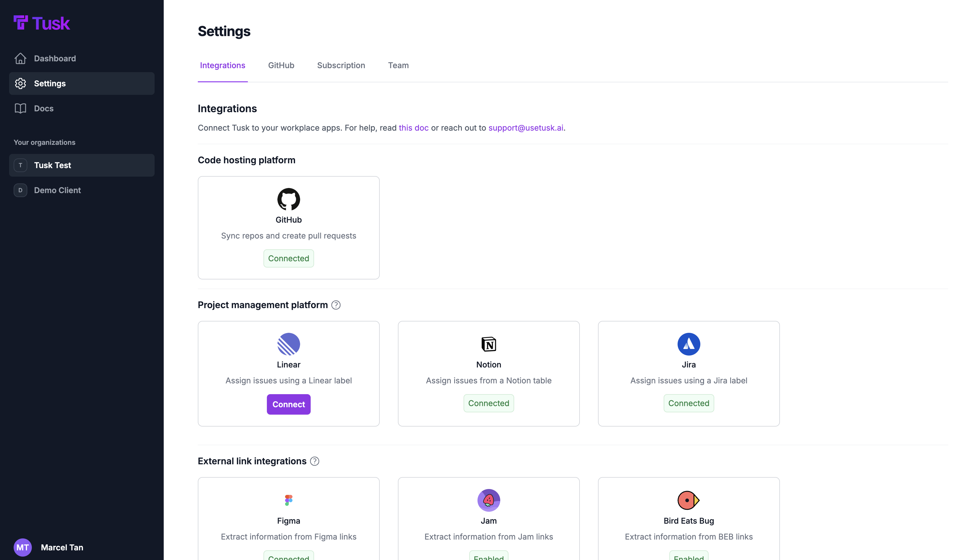The height and width of the screenshot is (560, 980).
Task: Click the 'Your organizations' label
Action: (45, 142)
